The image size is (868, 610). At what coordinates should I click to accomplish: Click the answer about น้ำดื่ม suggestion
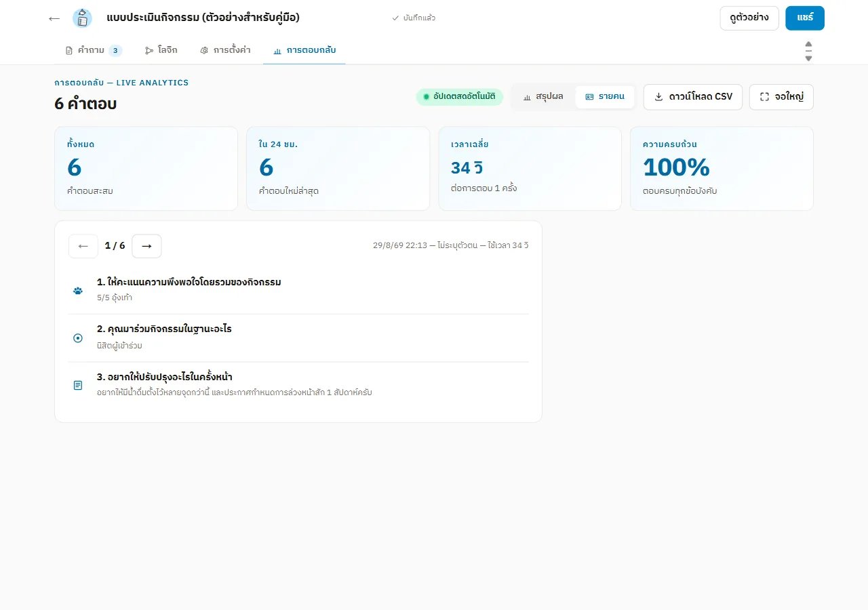point(235,392)
